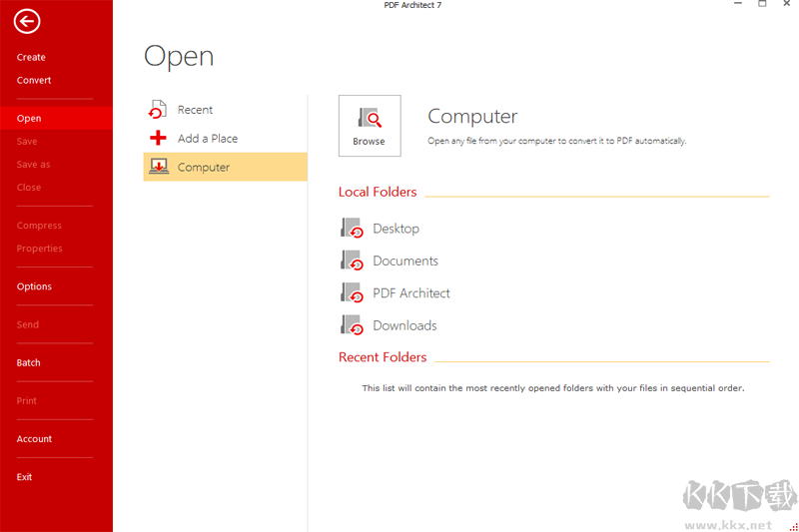Click the Browse folder magnifier icon
Screen dimensions: 799x532
[370, 118]
